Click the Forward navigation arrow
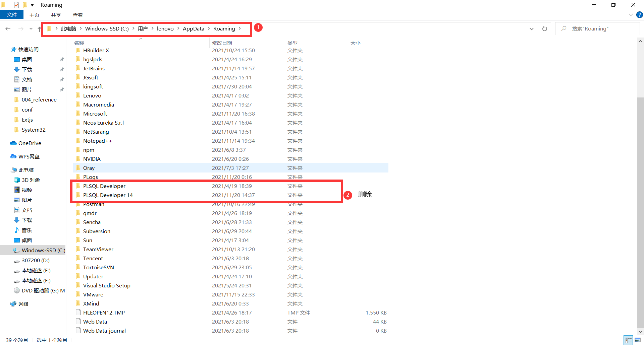The image size is (644, 345). tap(21, 29)
